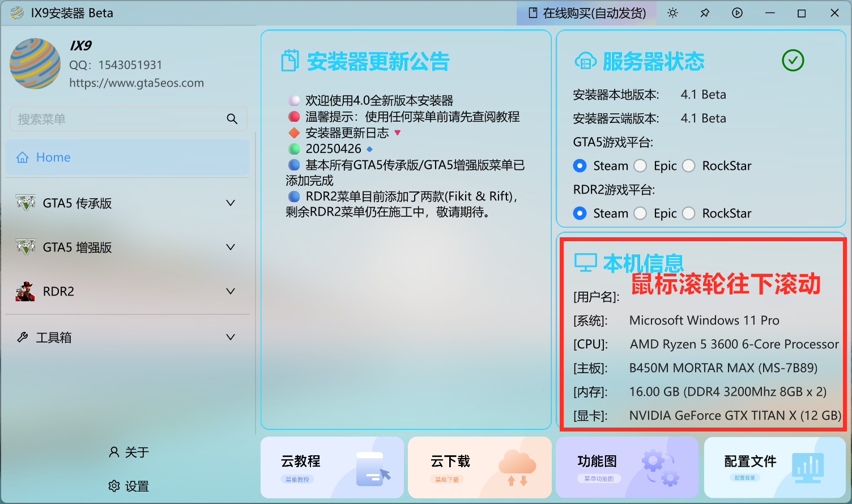This screenshot has width=852, height=504.
Task: Click the 安装器本地版本 value 4.1 Beta
Action: point(703,95)
